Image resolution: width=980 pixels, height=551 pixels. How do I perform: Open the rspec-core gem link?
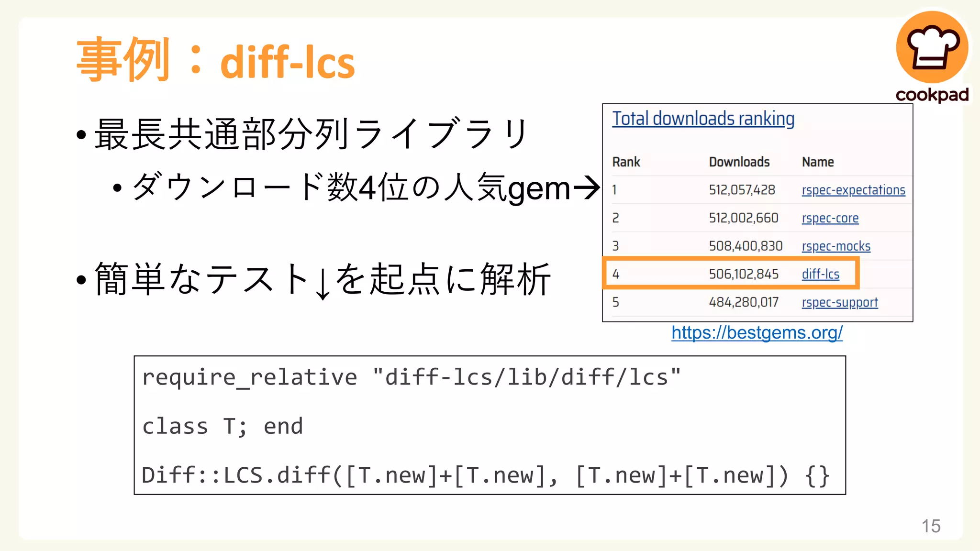pyautogui.click(x=830, y=218)
